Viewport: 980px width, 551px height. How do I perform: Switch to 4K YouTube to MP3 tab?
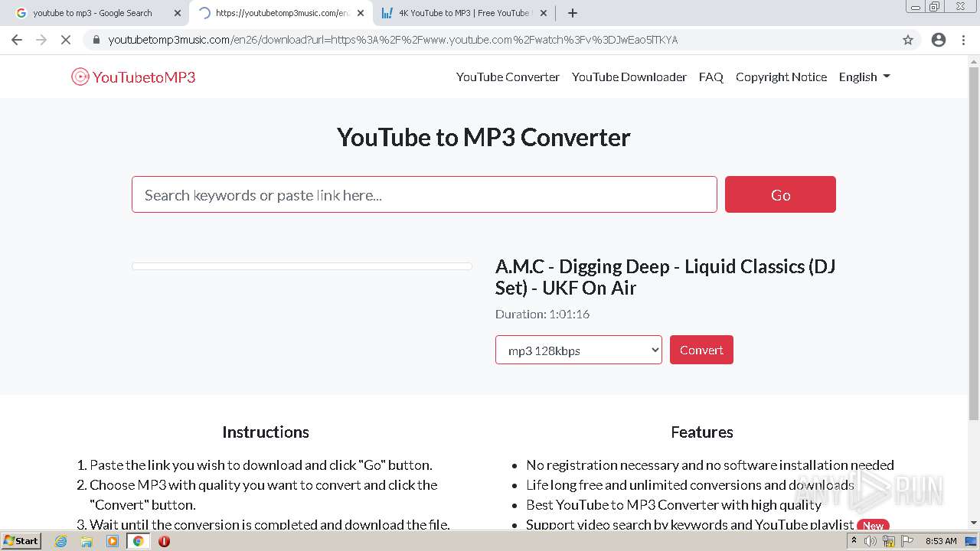pyautogui.click(x=462, y=13)
